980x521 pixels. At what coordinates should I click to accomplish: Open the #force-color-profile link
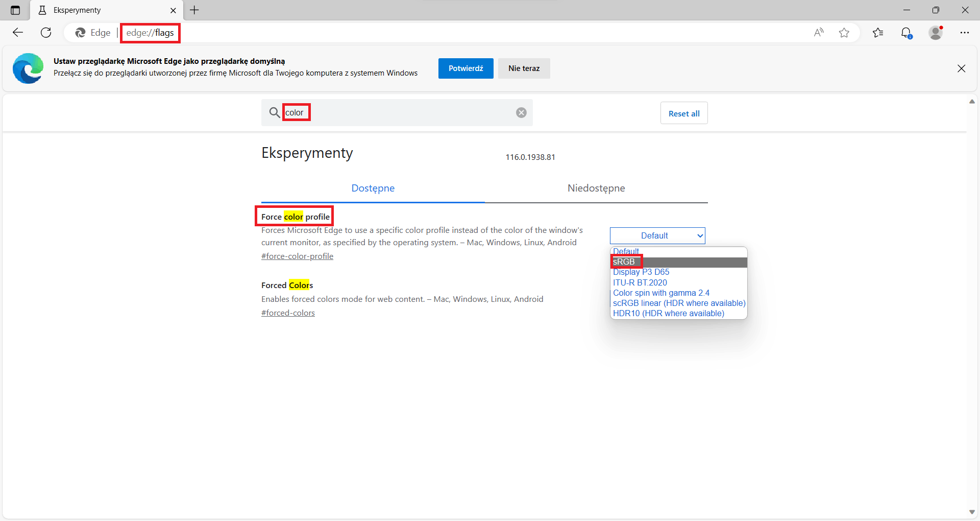(297, 256)
